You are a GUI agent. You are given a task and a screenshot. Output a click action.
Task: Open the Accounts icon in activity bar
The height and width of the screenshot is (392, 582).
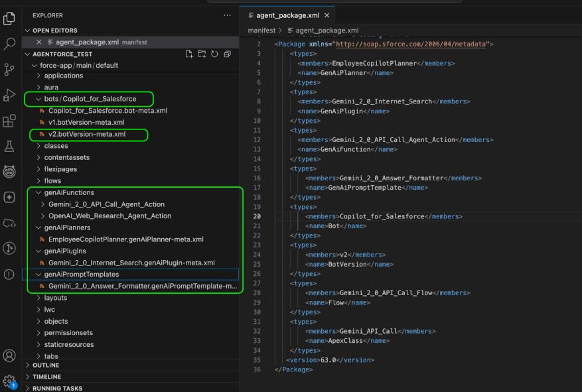point(9,356)
